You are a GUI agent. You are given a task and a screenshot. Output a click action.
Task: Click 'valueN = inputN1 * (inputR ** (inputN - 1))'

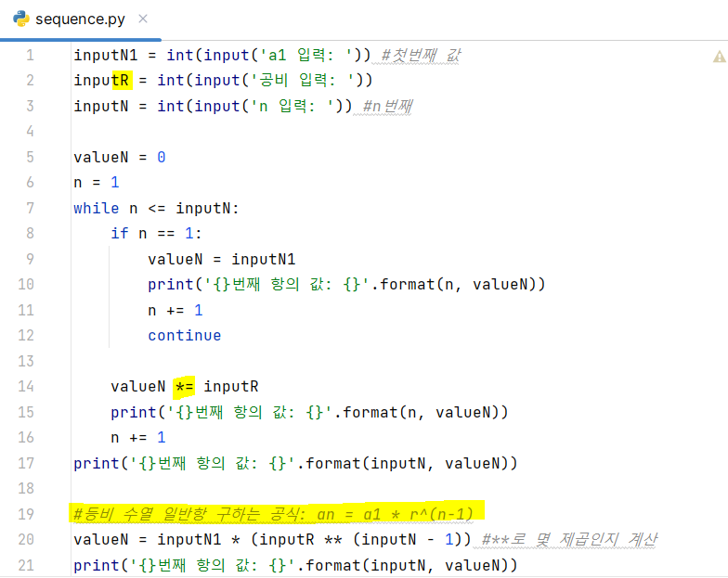pyautogui.click(x=272, y=540)
